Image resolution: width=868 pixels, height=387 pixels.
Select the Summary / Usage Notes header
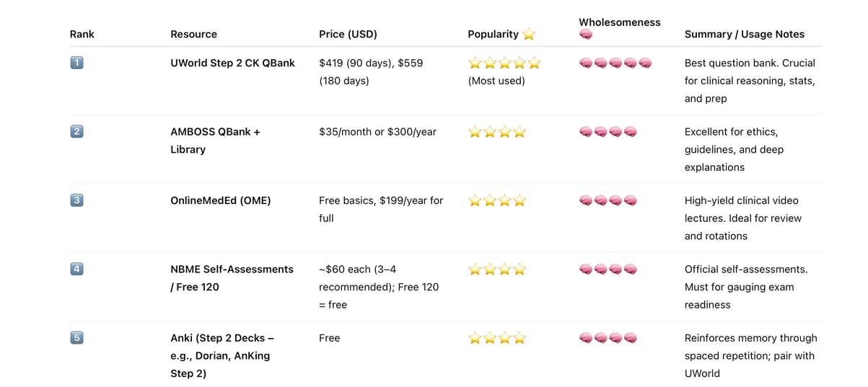pyautogui.click(x=744, y=34)
